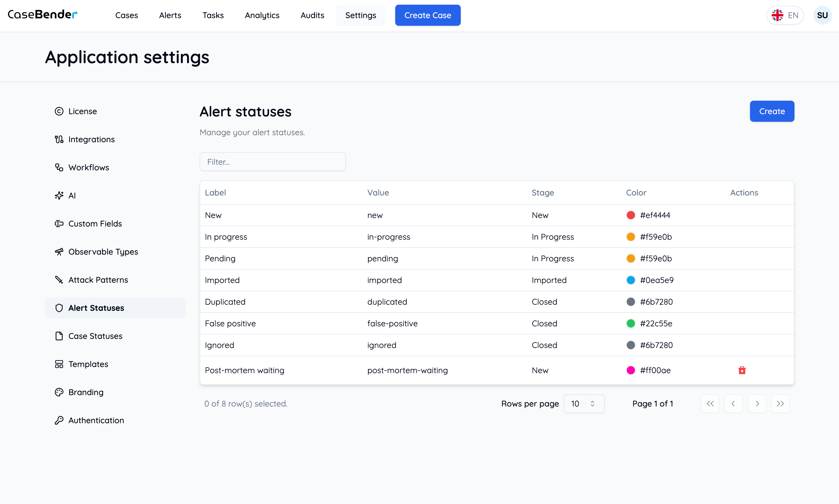Select the Authentication key icon
Screen dimensions: 839x504
pos(59,420)
